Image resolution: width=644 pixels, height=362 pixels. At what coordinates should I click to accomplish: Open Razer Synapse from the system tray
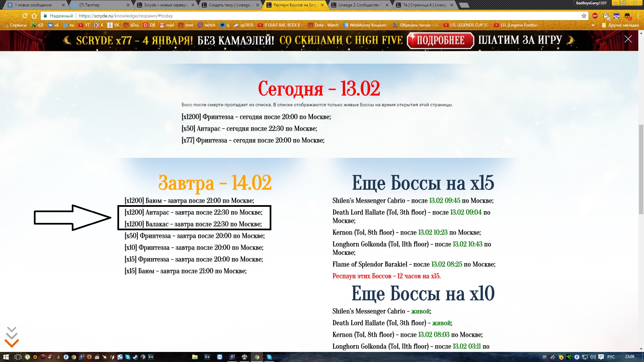click(x=569, y=357)
